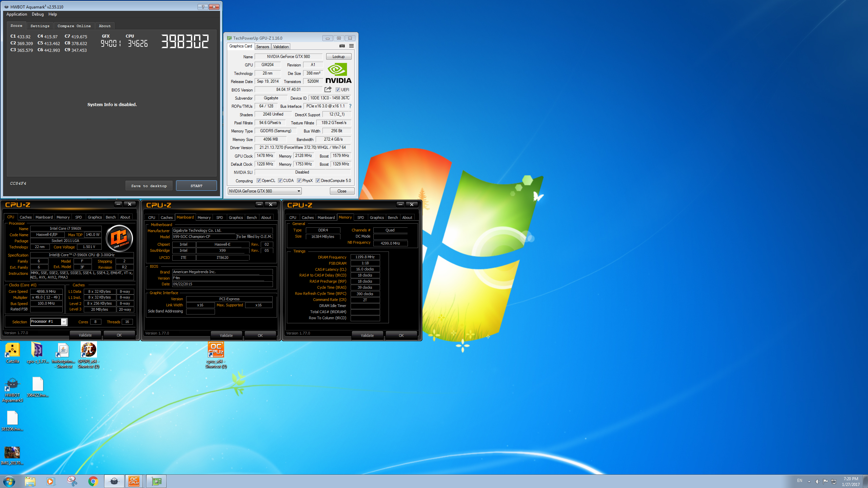Viewport: 868px width, 488px height.
Task: Click the NVIDIA logo in GPU-Z
Action: pos(338,73)
